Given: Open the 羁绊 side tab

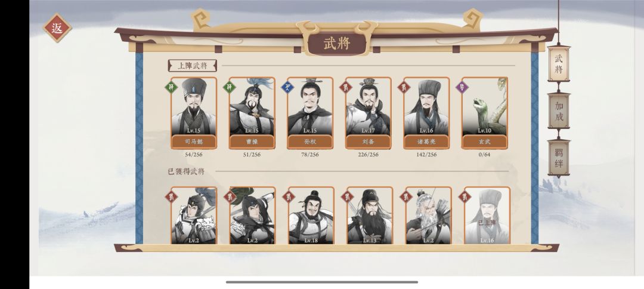Looking at the screenshot, I should (559, 158).
